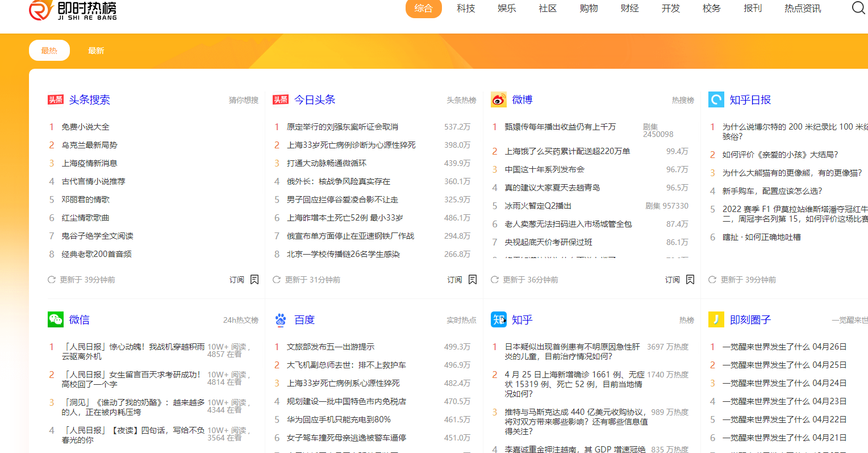Open 新手购车，配置应该怎么选？ question
The width and height of the screenshot is (868, 453).
click(x=772, y=191)
